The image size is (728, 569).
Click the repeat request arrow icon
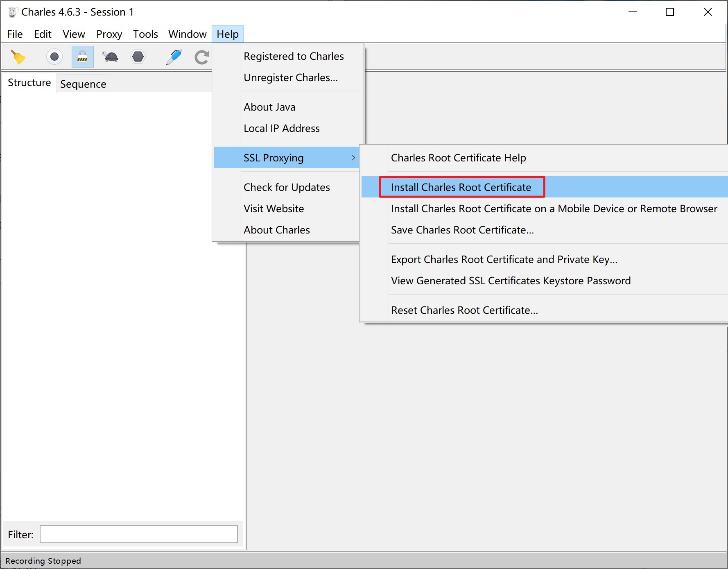202,57
